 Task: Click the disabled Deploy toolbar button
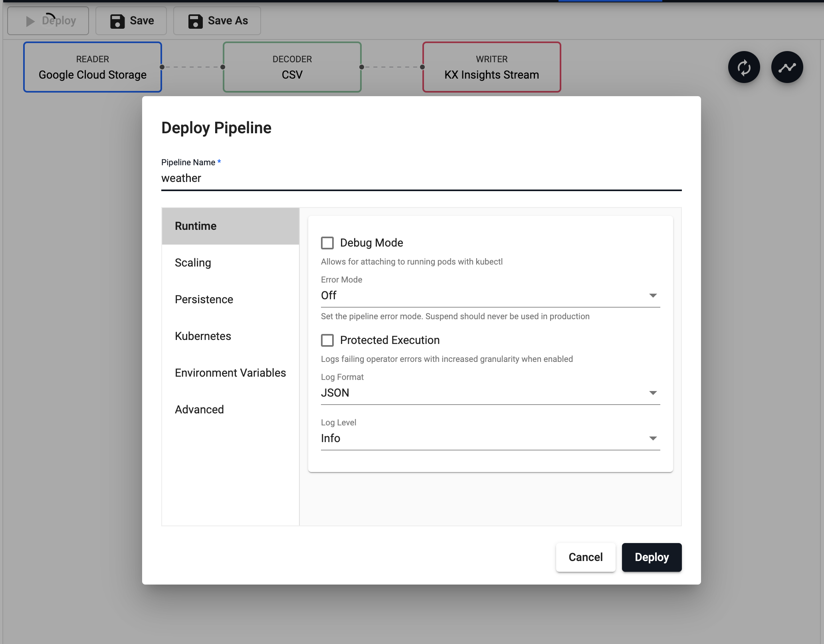pyautogui.click(x=48, y=21)
